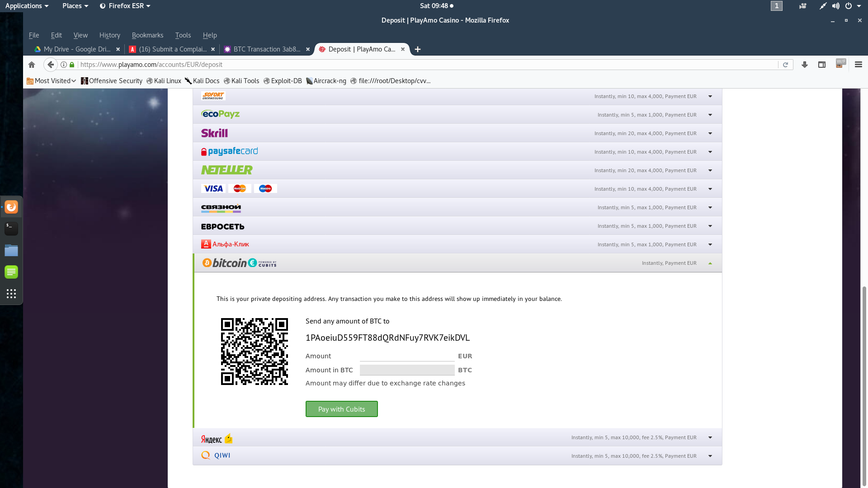Show all applications grid icon
Screen dimensions: 868x488
tap(11, 294)
